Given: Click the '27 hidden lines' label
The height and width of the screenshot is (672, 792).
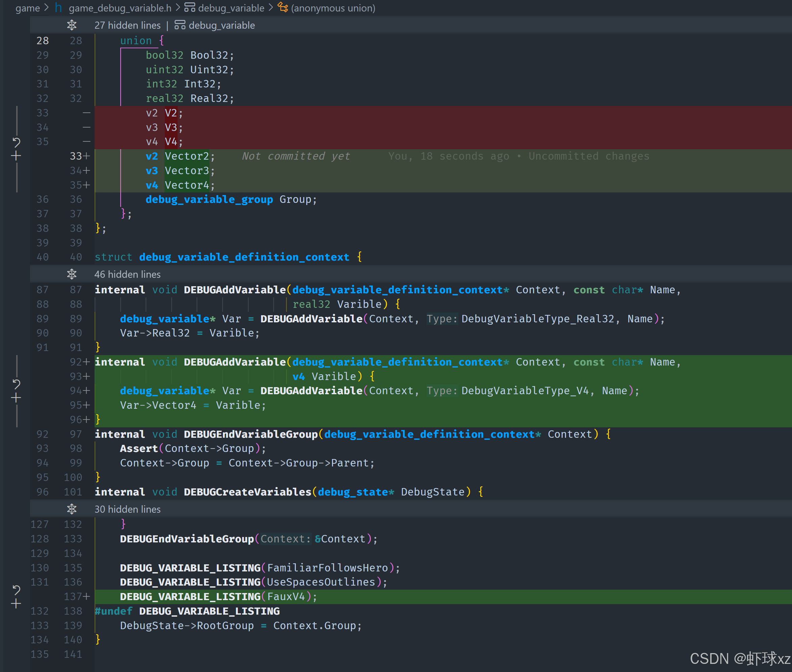Looking at the screenshot, I should 127,25.
